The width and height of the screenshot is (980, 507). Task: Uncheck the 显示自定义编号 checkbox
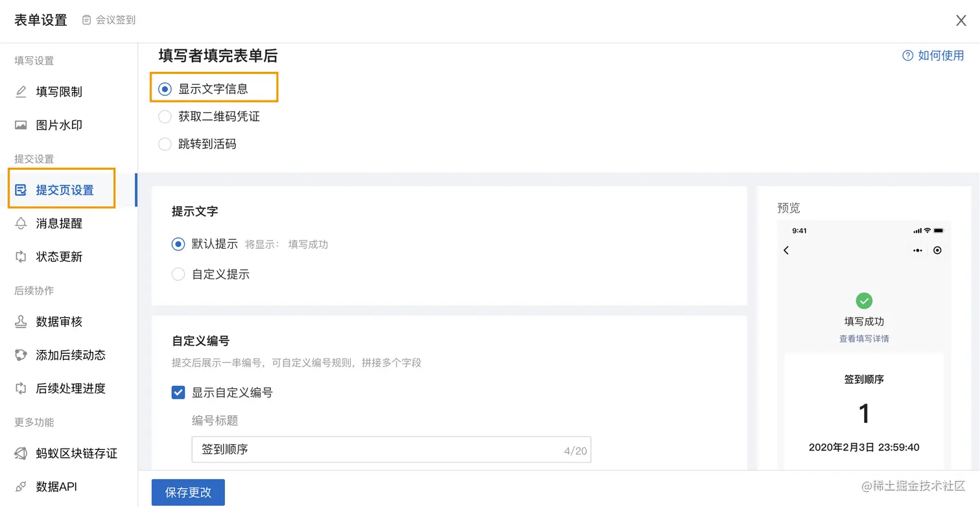178,392
